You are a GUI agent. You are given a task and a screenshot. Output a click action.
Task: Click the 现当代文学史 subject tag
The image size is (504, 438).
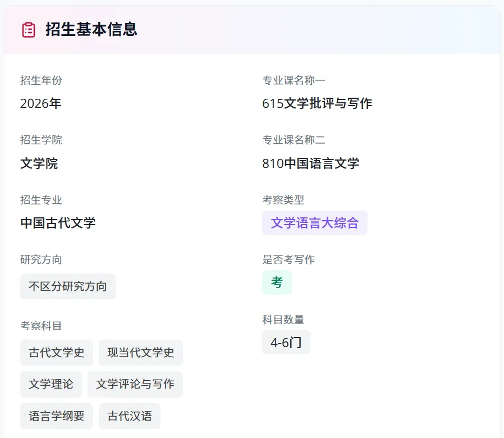[x=141, y=353]
